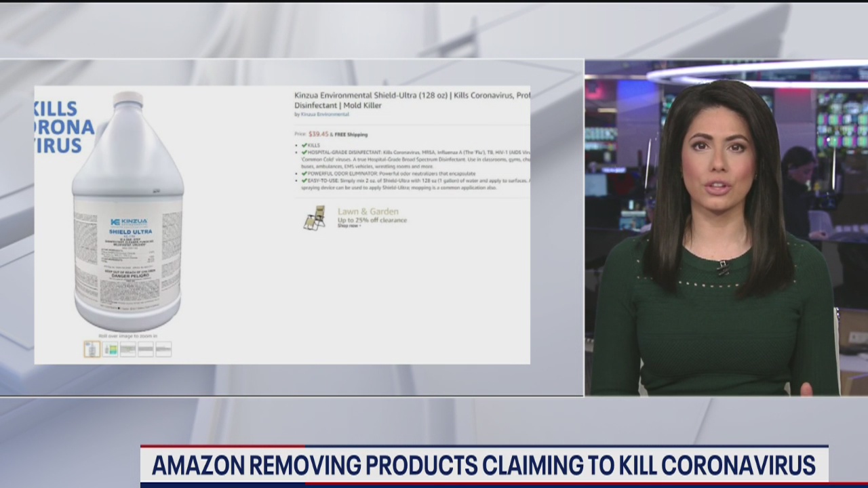Click the KILLS CORONAVIRUS blue graphic
This screenshot has width=868, height=488.
tap(58, 125)
